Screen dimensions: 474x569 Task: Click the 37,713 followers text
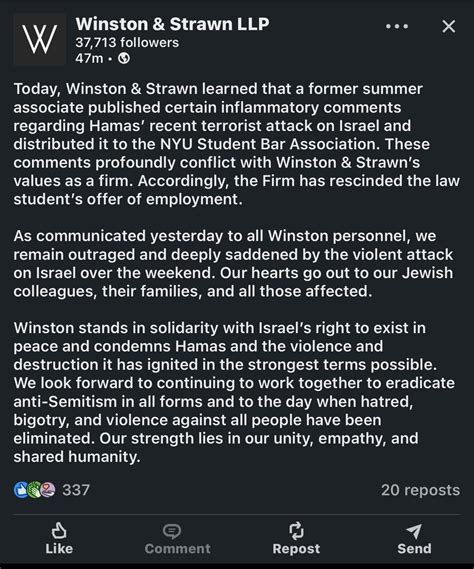click(127, 42)
